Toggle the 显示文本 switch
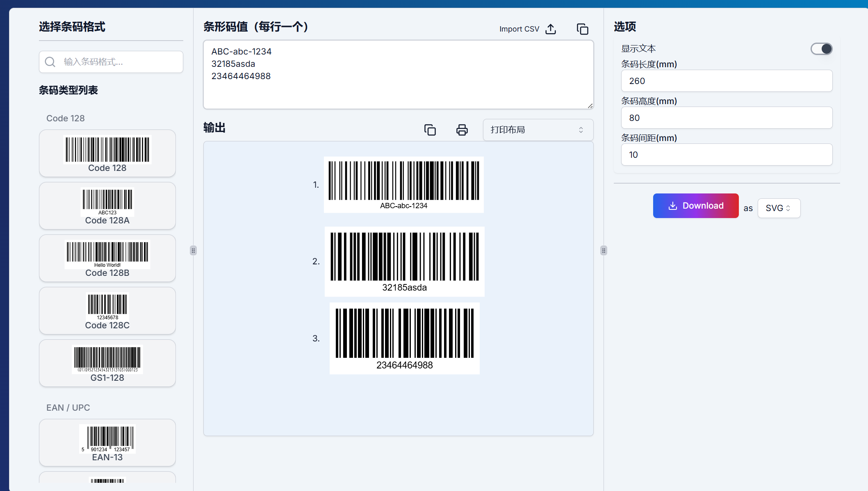Viewport: 868px width, 491px height. (821, 49)
